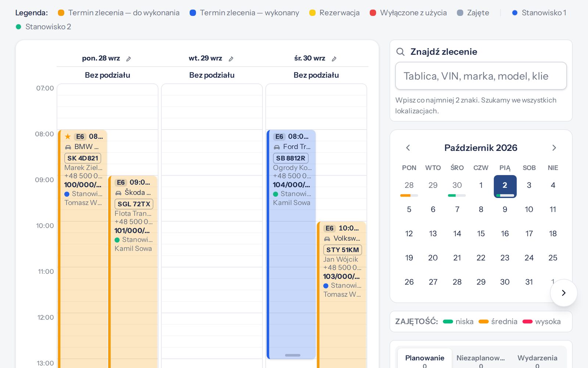Go to previous month in the calendar
Screen dimensions: 588x368
(x=408, y=148)
